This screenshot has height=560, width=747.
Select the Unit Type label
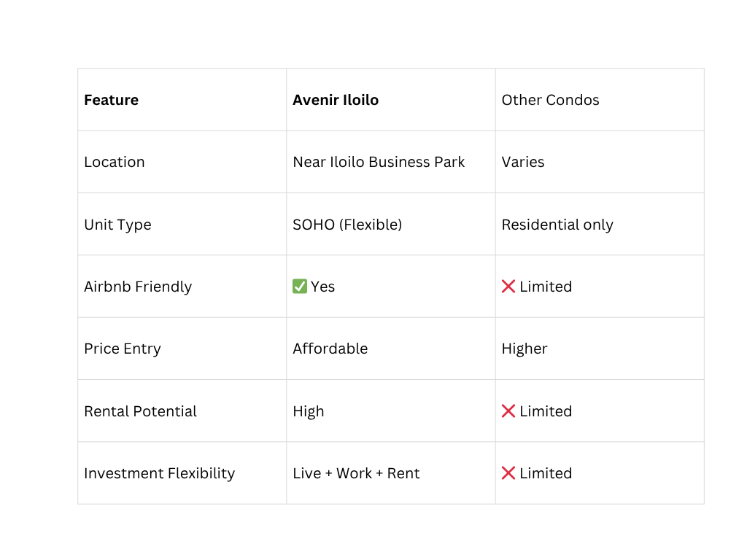[117, 225]
